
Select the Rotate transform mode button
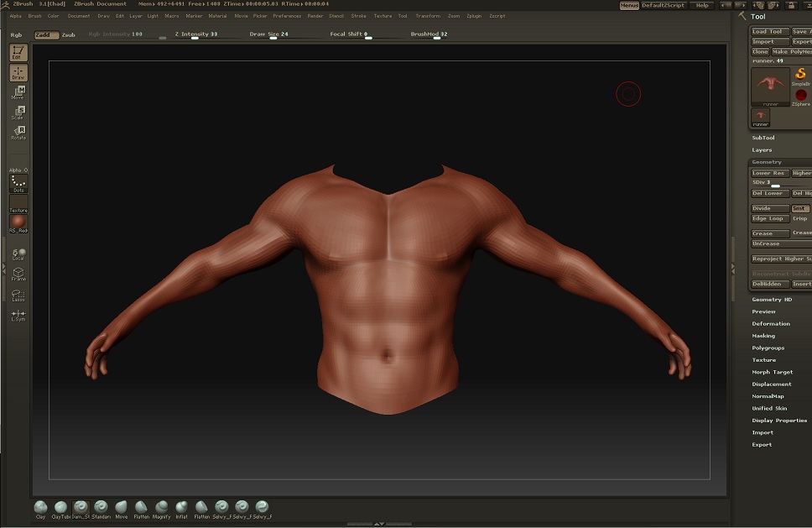[18, 133]
